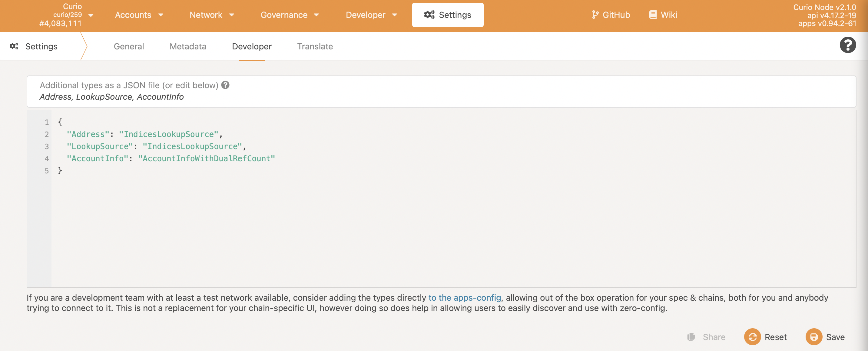The height and width of the screenshot is (351, 868).
Task: Click the JSON file upload field
Action: [x=441, y=91]
